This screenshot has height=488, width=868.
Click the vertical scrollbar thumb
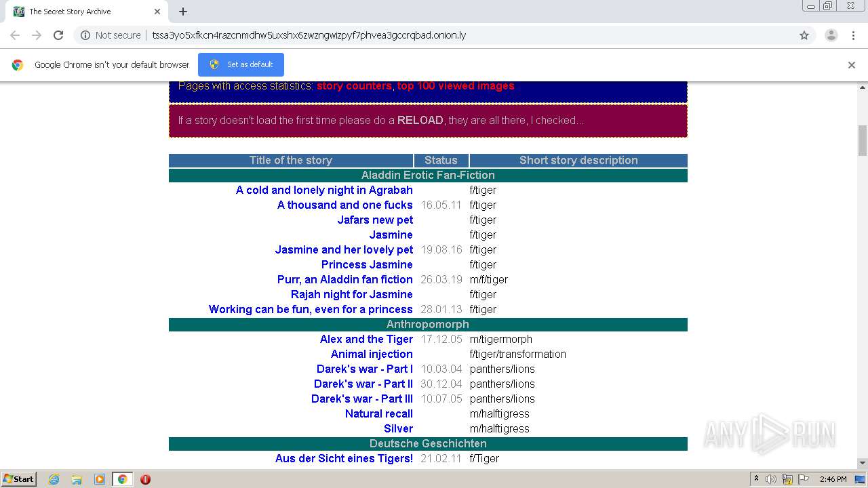pyautogui.click(x=863, y=140)
